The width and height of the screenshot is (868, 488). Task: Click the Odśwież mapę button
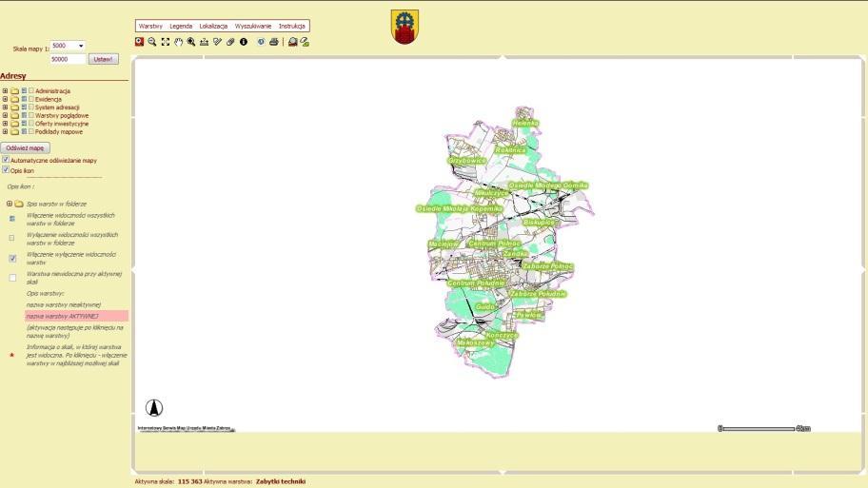tap(25, 147)
